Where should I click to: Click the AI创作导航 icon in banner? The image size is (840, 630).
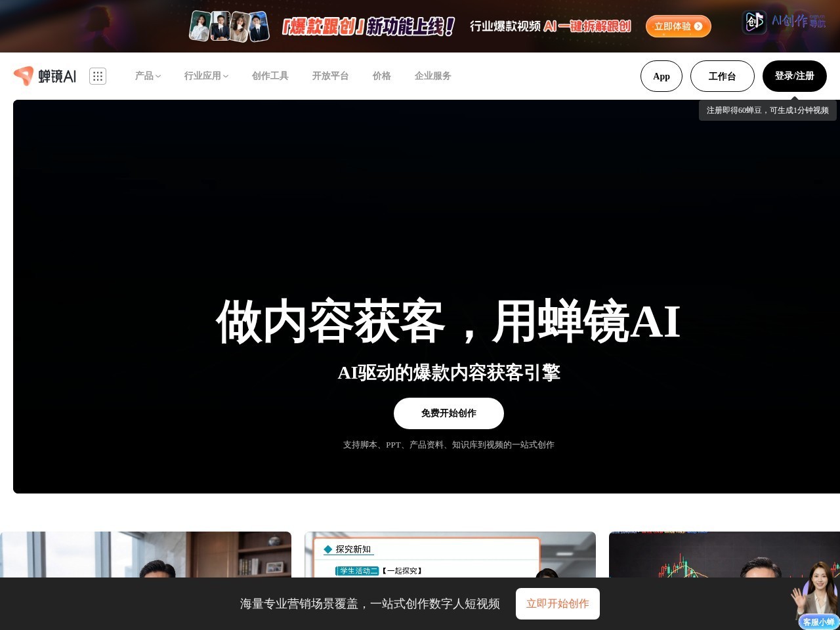point(784,22)
